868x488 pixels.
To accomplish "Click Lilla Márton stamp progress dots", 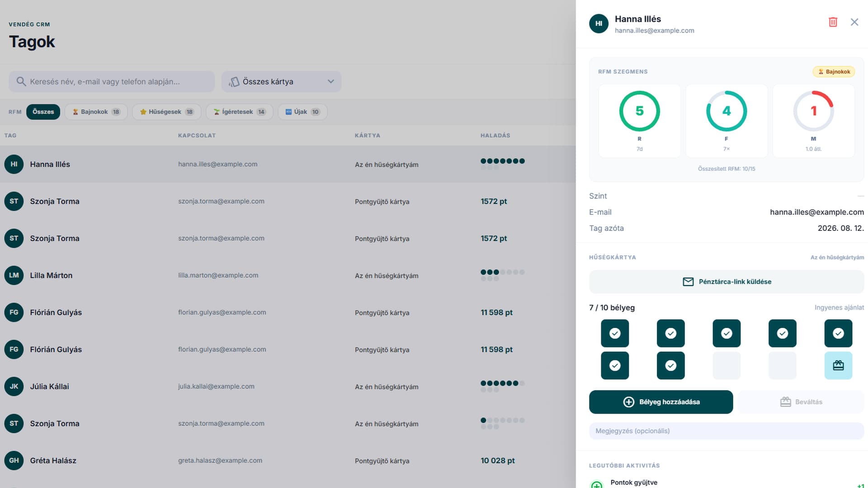I will pos(503,275).
